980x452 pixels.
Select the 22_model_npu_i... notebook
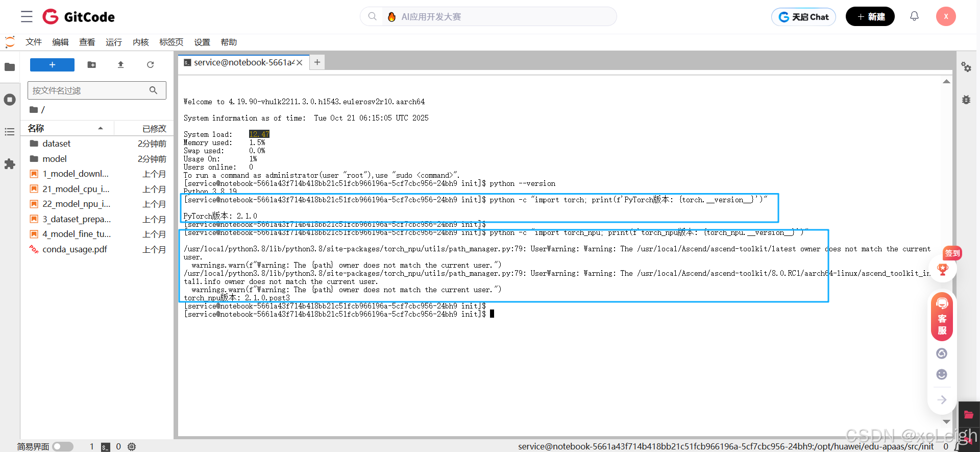point(97,204)
